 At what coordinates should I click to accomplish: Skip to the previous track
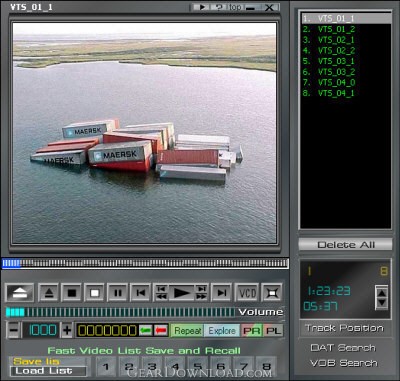(x=141, y=293)
